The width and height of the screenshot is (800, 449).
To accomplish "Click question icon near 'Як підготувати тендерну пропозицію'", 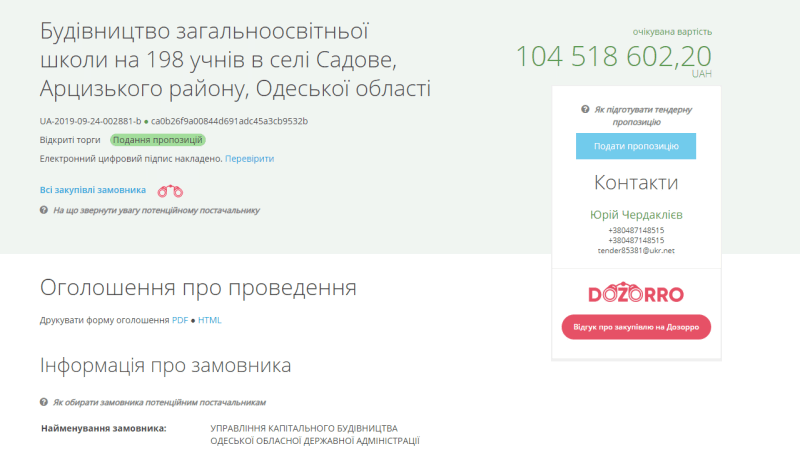I will [x=585, y=109].
